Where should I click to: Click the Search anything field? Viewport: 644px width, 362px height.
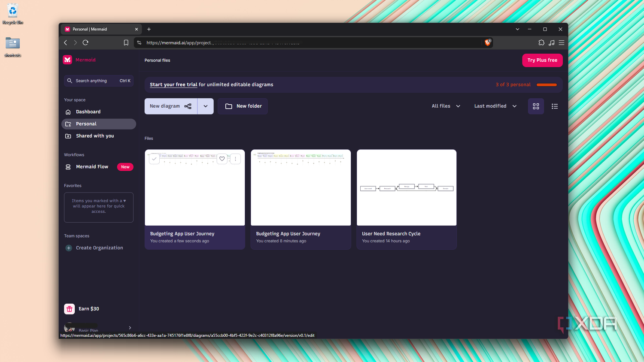[x=99, y=81]
